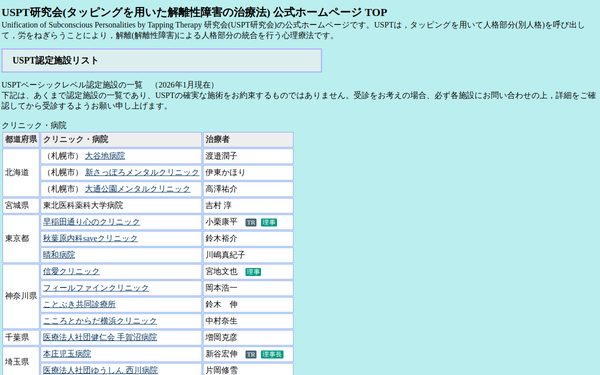This screenshot has height=375, width=600.
Task: Click therapist name 渡邉潤子
Action: click(x=221, y=156)
